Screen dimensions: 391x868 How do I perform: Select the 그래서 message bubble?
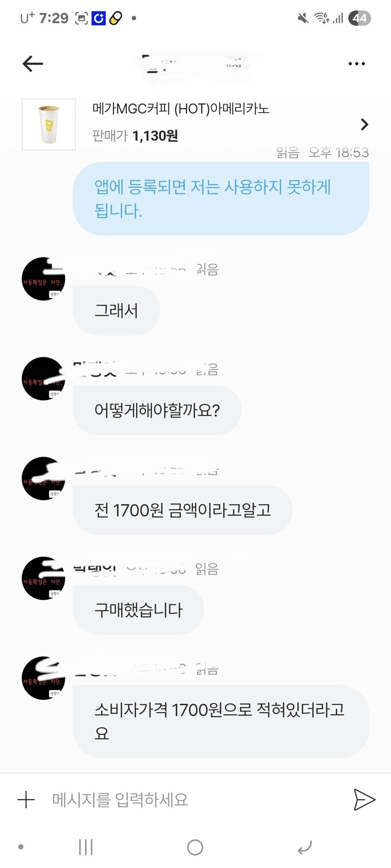116,311
